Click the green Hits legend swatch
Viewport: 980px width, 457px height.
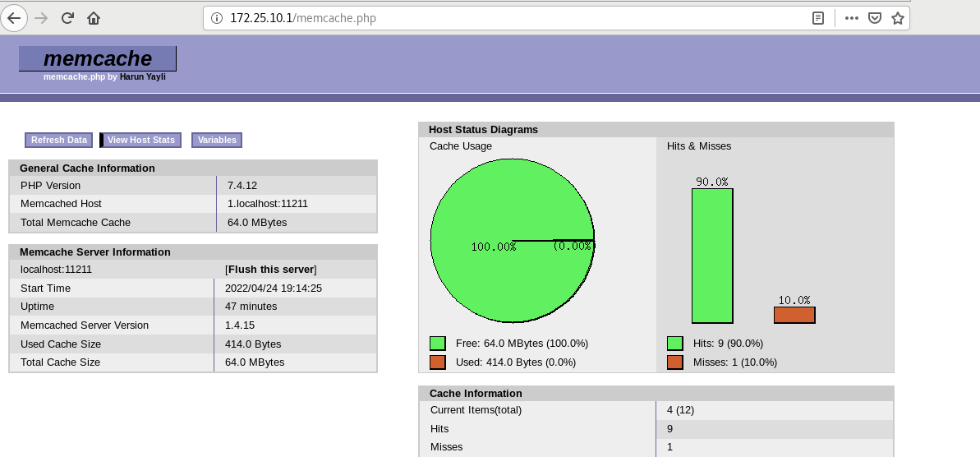tap(675, 344)
